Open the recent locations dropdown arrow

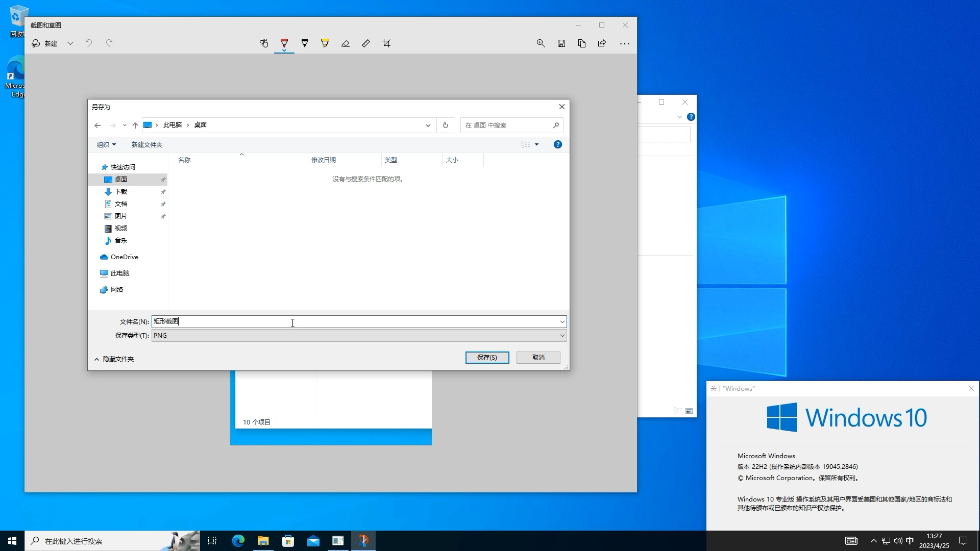click(x=125, y=125)
